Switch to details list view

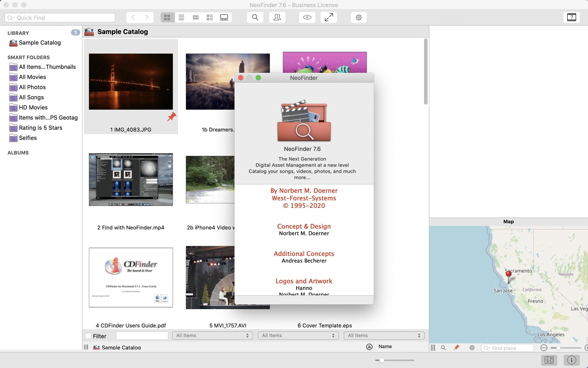pos(210,17)
